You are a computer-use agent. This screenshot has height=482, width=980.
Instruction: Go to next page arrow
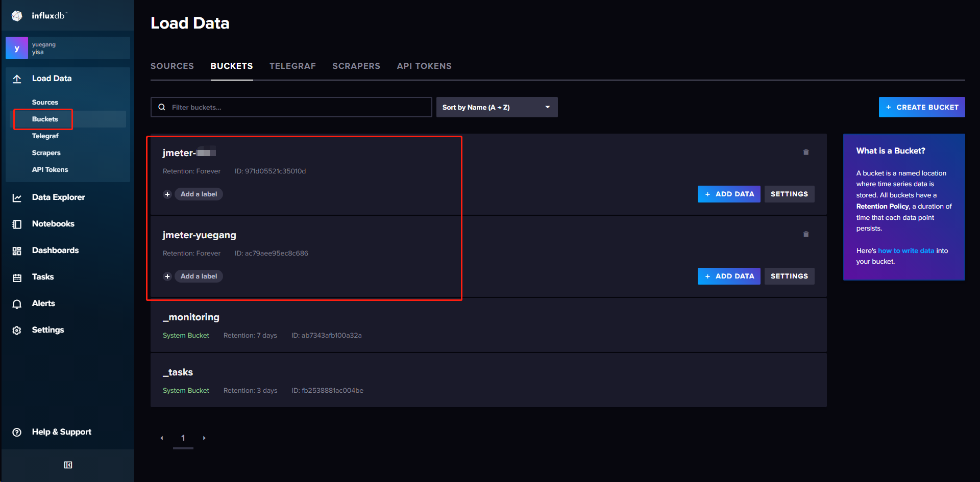[x=204, y=438]
